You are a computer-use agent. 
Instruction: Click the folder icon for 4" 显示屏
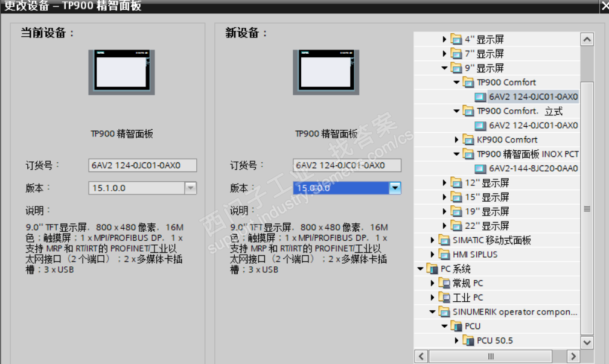pyautogui.click(x=456, y=39)
